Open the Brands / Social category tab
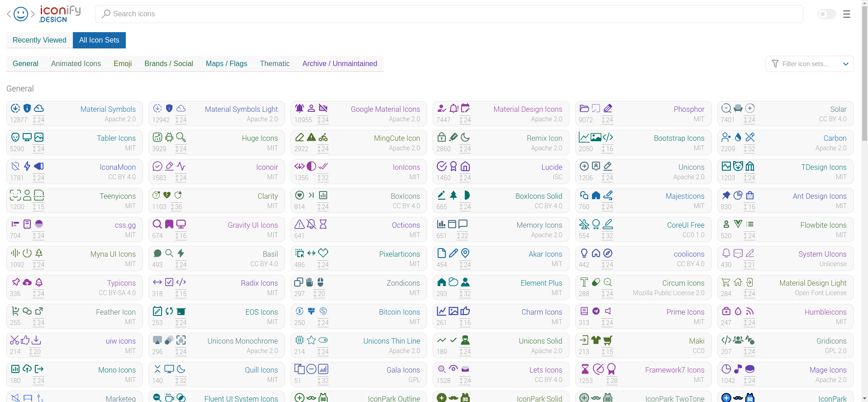Viewport: 868px width, 402px height. 169,64
